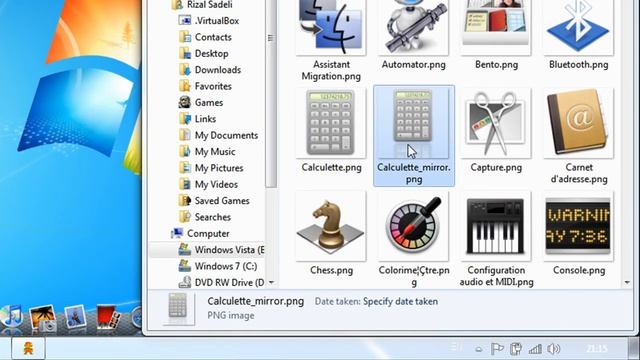Click the network signal tray icon

(x=535, y=349)
